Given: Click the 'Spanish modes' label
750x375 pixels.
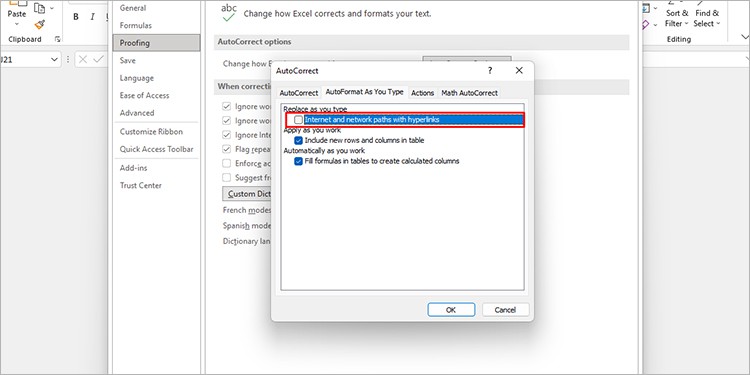Looking at the screenshot, I should pos(247,225).
